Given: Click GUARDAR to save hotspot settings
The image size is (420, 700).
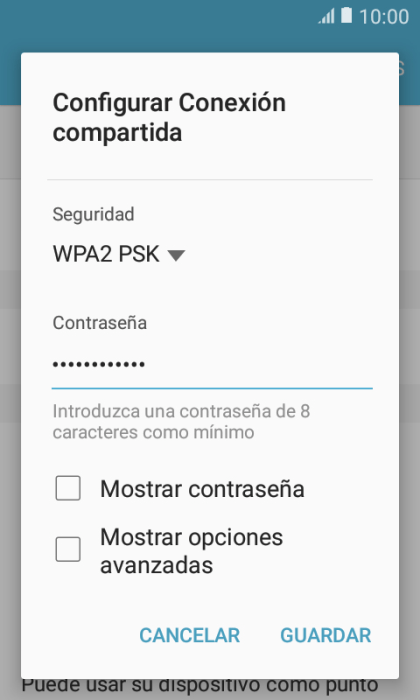Looking at the screenshot, I should coord(326,635).
